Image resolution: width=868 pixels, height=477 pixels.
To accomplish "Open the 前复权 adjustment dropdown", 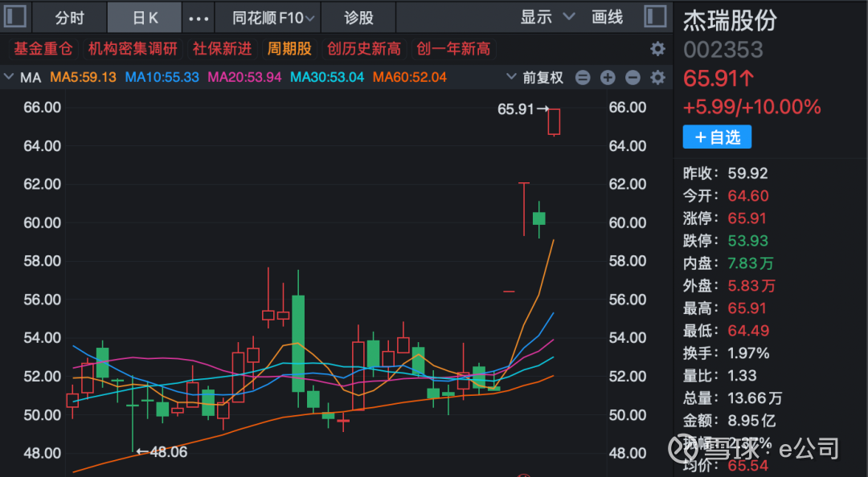I will pyautogui.click(x=535, y=77).
